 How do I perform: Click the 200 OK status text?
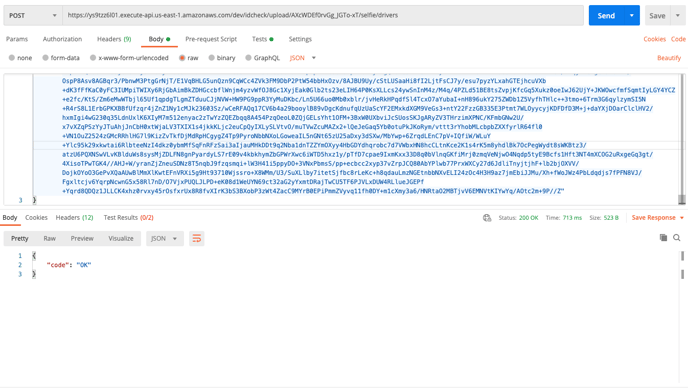pyautogui.click(x=528, y=218)
